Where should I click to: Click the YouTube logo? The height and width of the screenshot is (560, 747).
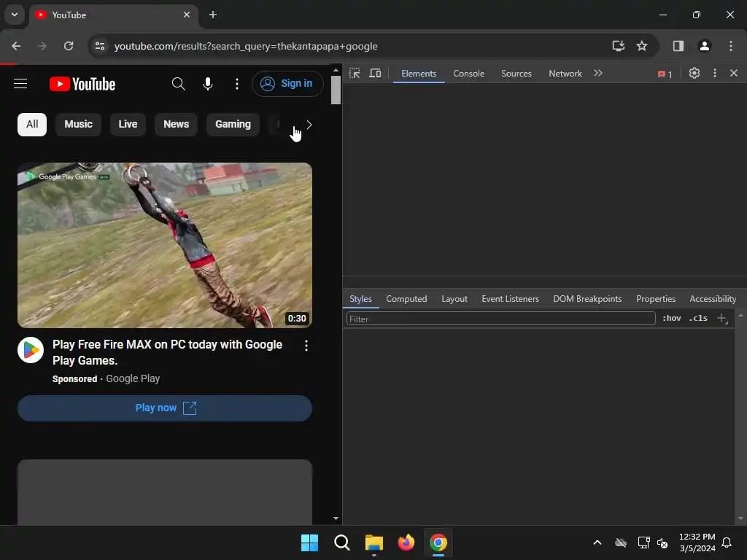click(82, 85)
